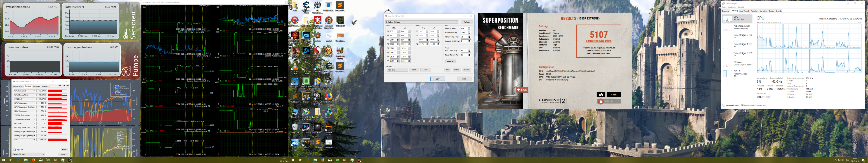Open the Battle.net desktop shortcut

coord(306,52)
